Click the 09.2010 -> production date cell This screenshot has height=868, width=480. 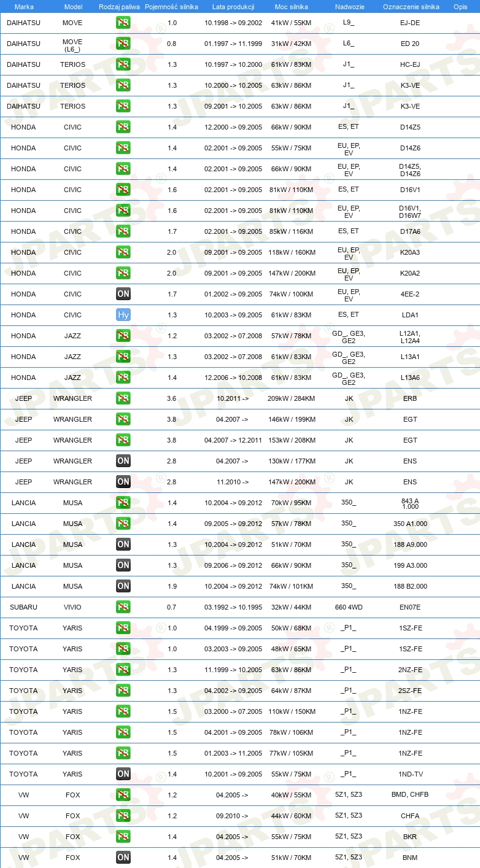(x=232, y=816)
